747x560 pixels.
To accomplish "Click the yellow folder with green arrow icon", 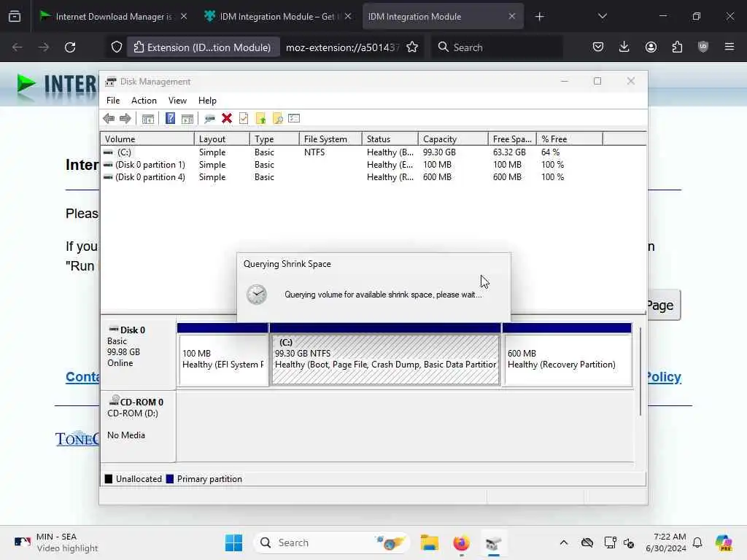I will (x=260, y=119).
